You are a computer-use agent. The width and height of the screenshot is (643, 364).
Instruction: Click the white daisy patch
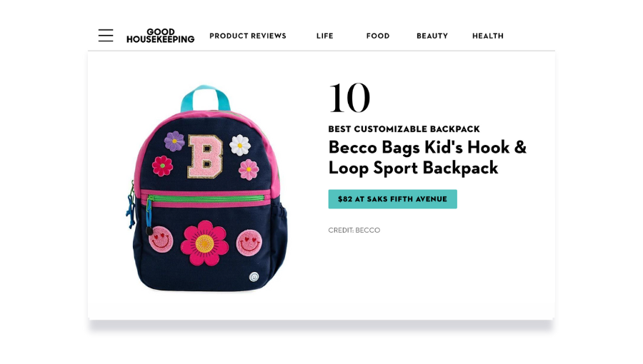click(x=240, y=146)
